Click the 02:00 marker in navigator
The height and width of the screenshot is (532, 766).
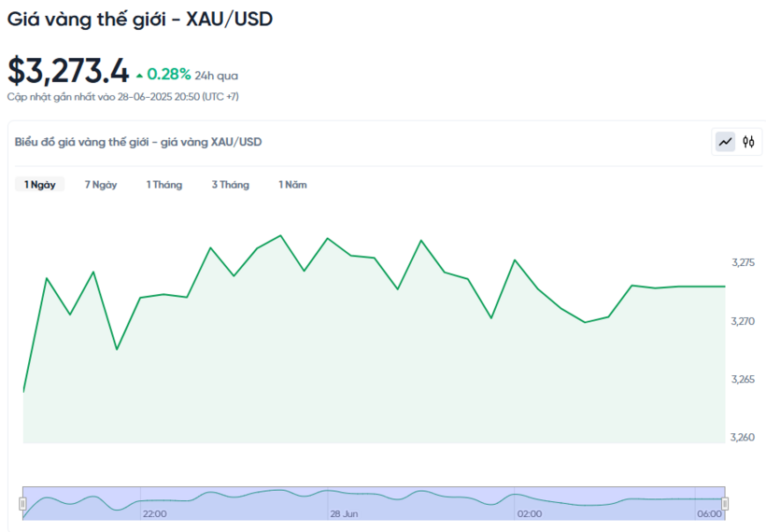pyautogui.click(x=530, y=514)
